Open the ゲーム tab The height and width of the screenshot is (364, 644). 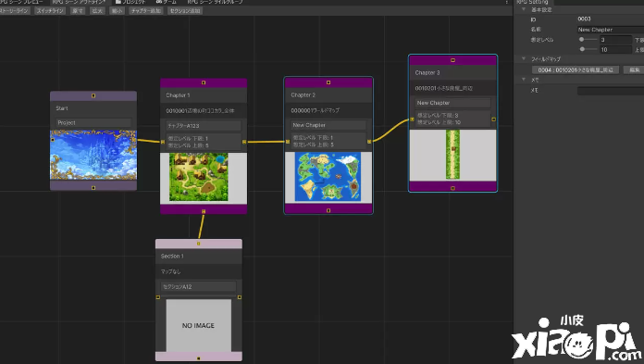point(167,2)
